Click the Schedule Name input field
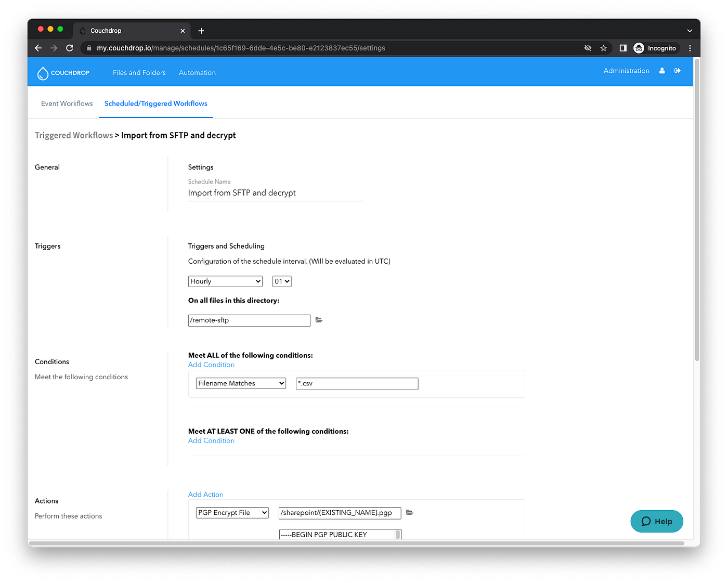This screenshot has height=583, width=728. (x=275, y=192)
